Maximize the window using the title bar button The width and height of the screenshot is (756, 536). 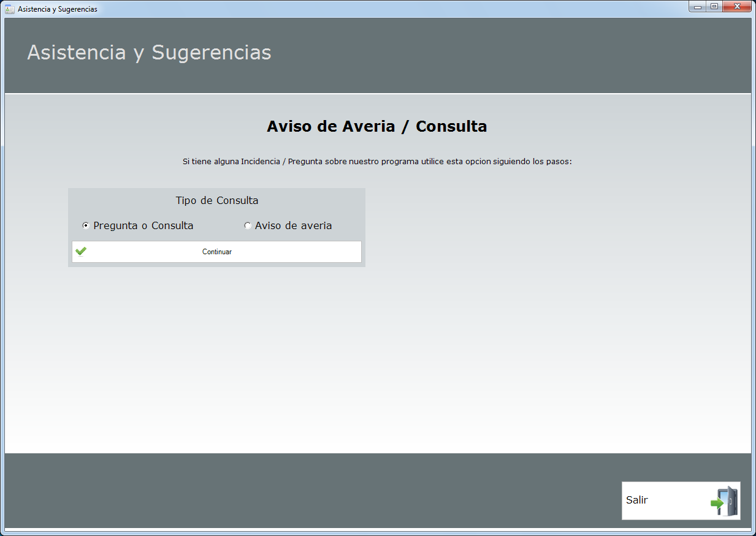pos(714,7)
